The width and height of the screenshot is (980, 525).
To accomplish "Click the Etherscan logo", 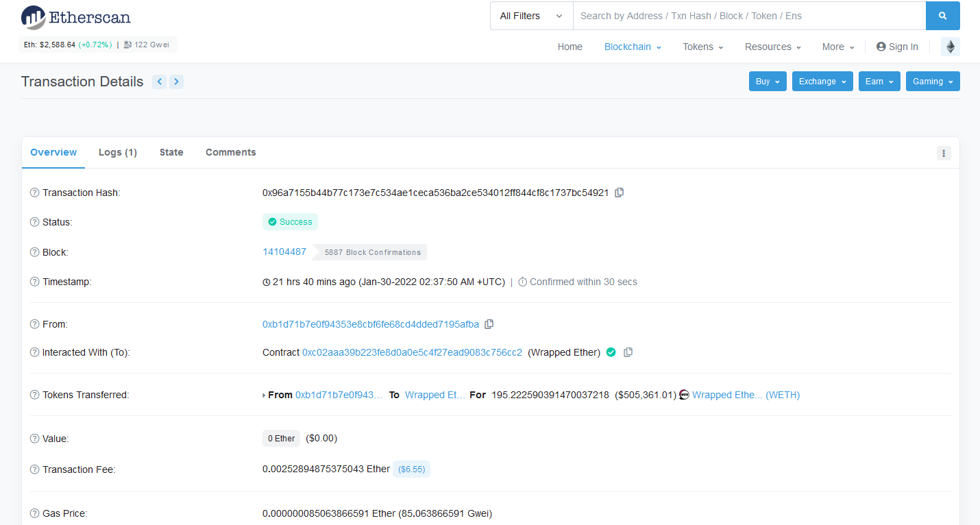I will (x=75, y=17).
